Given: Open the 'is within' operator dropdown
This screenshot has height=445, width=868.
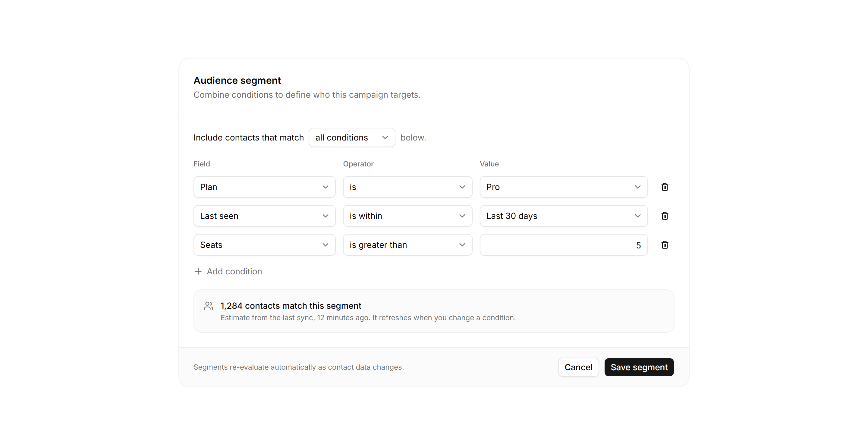Looking at the screenshot, I should (407, 216).
